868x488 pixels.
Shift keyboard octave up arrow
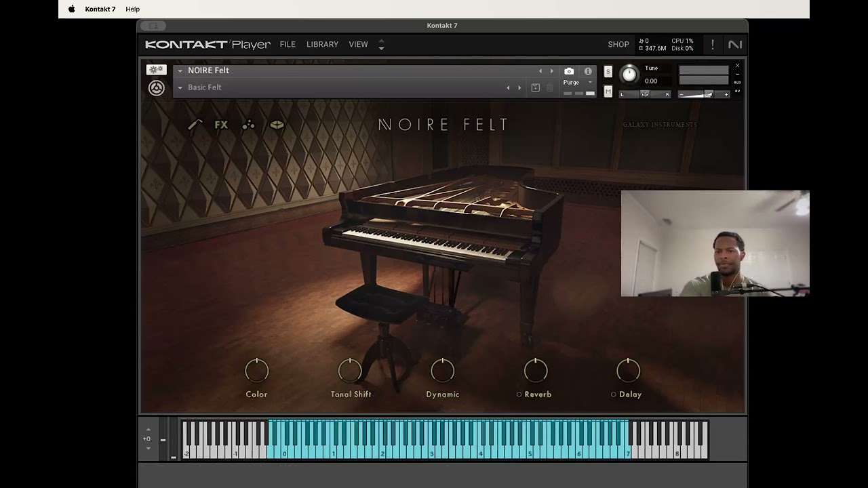click(149, 430)
